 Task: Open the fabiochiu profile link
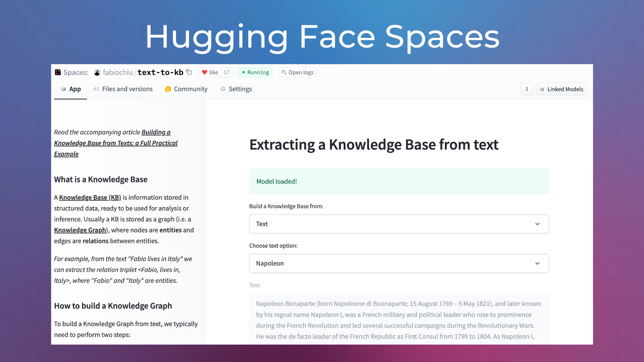pos(118,72)
